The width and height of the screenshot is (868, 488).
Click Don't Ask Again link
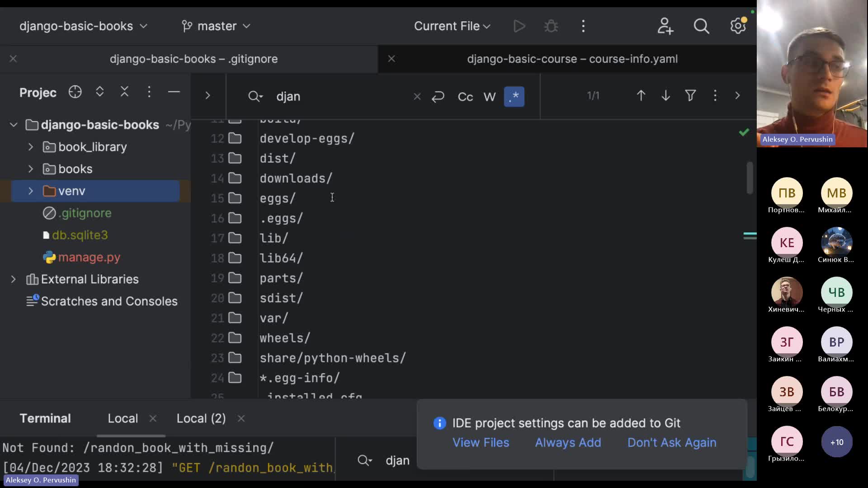click(x=672, y=442)
